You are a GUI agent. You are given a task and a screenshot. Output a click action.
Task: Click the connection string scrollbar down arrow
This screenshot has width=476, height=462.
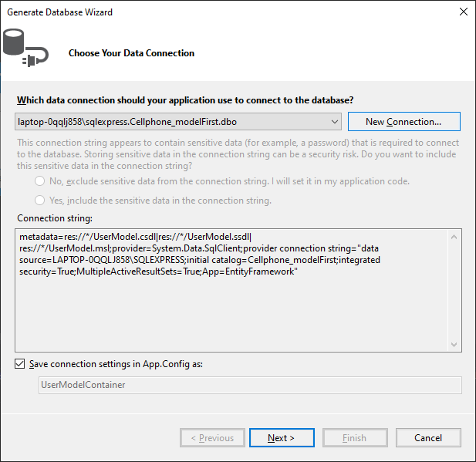point(454,345)
